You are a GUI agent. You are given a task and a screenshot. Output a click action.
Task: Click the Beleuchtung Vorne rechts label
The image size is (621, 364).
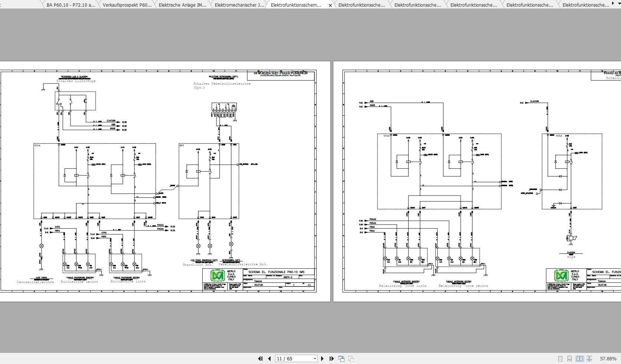tap(463, 286)
